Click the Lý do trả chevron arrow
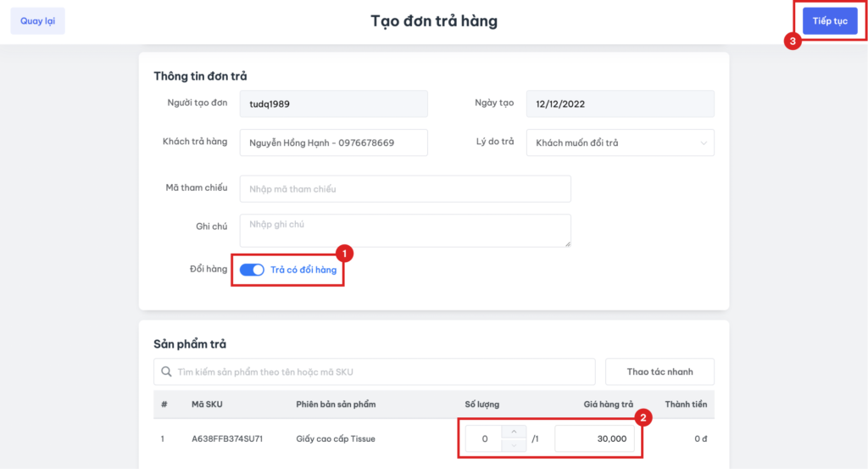This screenshot has width=868, height=469. click(704, 142)
